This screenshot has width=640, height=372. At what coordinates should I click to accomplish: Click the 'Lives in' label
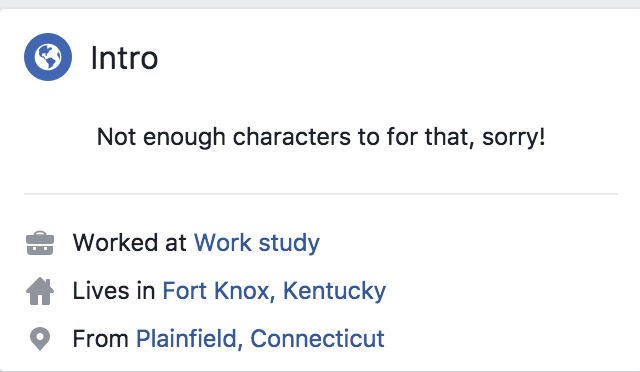(114, 291)
